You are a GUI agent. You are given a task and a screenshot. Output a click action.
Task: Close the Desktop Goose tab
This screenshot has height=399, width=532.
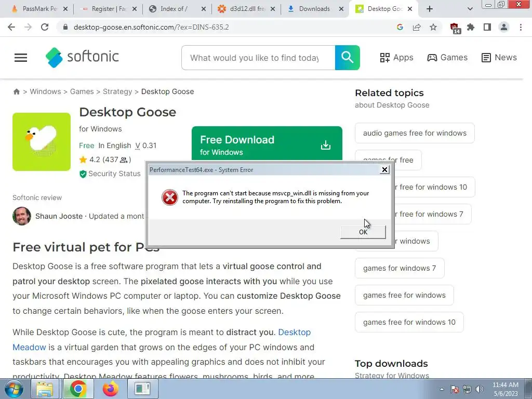[x=410, y=9]
